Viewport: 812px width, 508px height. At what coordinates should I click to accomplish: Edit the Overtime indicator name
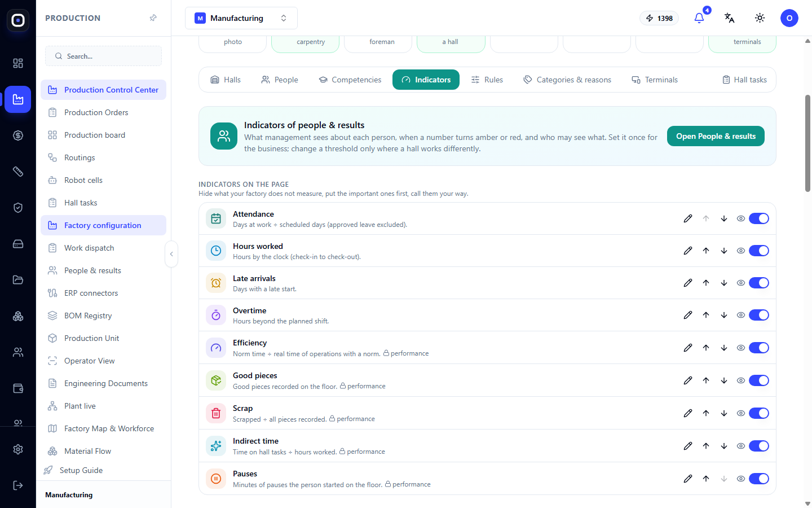(x=688, y=315)
